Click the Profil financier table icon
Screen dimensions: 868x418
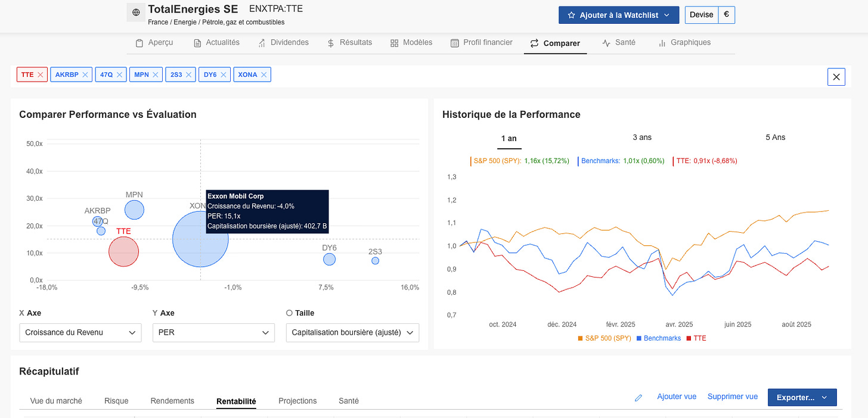click(455, 43)
